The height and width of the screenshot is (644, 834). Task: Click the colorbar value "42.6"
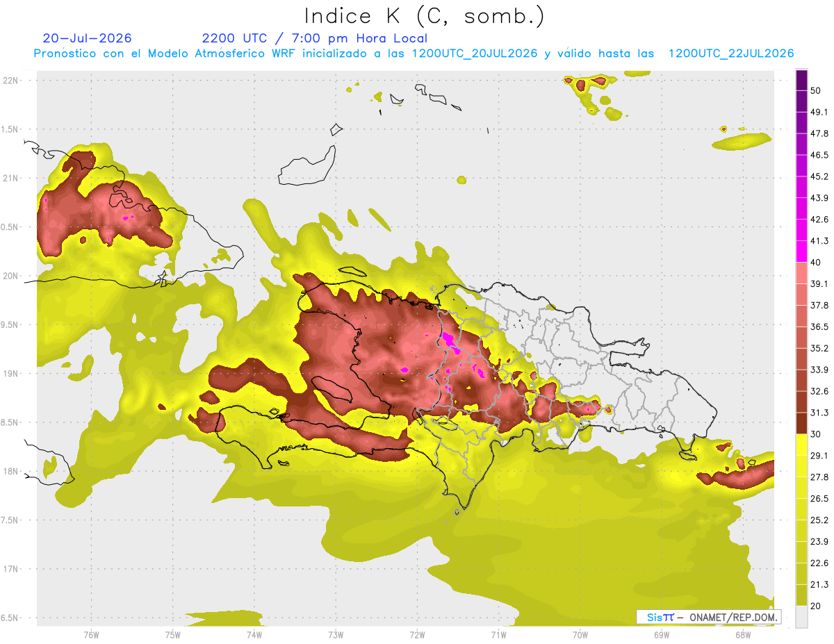819,220
